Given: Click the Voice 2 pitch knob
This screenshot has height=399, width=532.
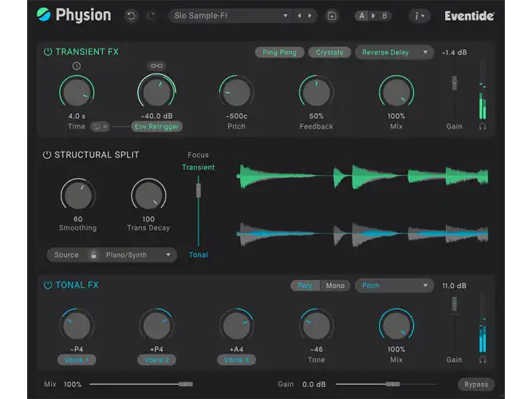Looking at the screenshot, I should click(156, 326).
